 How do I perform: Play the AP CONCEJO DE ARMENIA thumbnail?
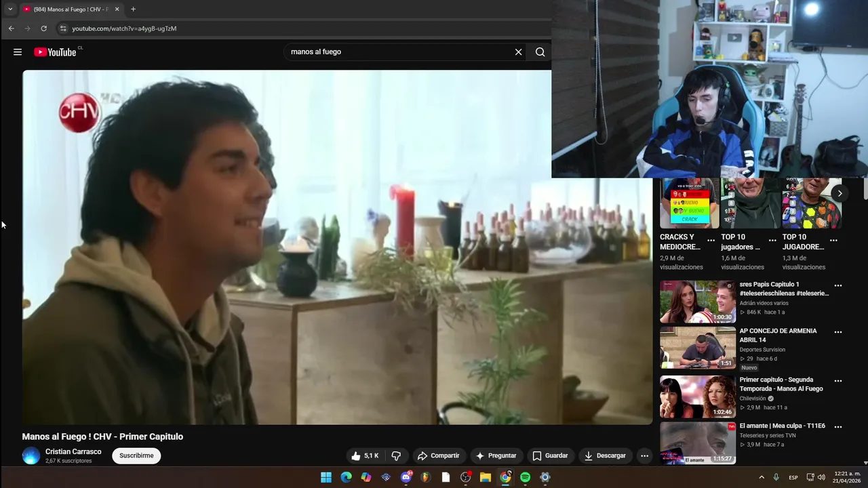698,348
